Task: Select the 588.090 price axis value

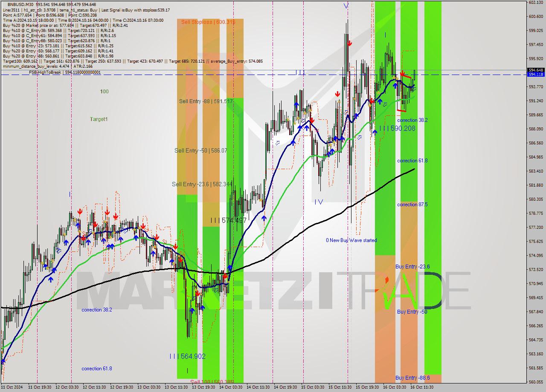Action: coord(535,129)
